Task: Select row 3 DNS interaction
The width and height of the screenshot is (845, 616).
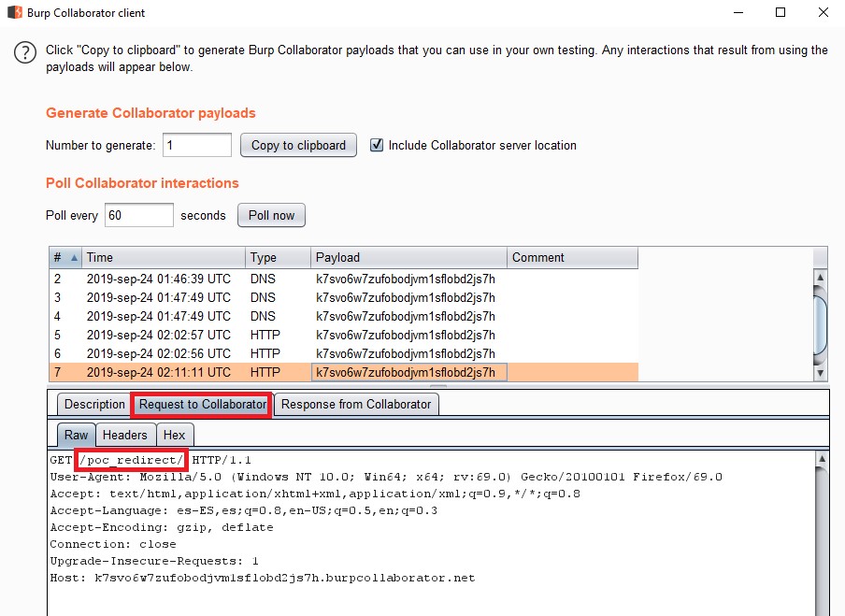Action: [344, 297]
